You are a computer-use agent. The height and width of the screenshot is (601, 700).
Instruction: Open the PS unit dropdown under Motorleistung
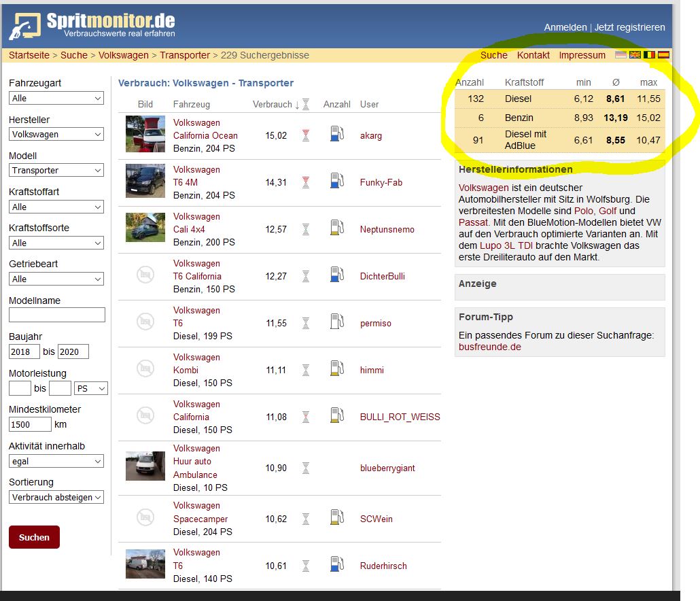point(91,388)
